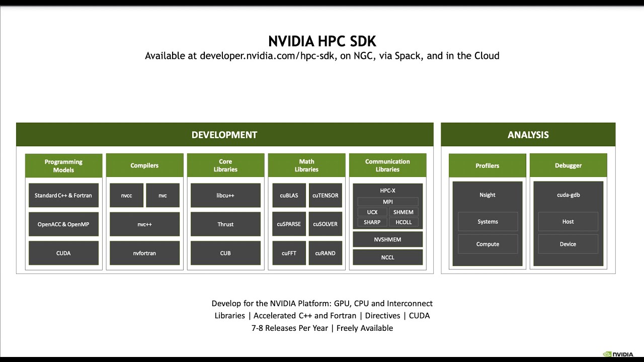This screenshot has width=644, height=362.
Task: Click the Nsight label
Action: (488, 195)
